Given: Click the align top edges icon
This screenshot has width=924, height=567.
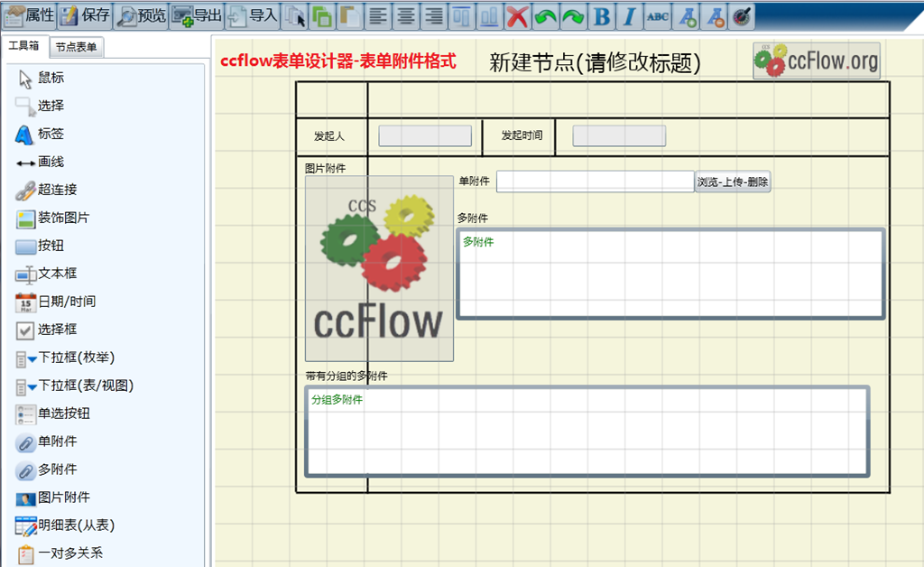Looking at the screenshot, I should click(x=461, y=16).
